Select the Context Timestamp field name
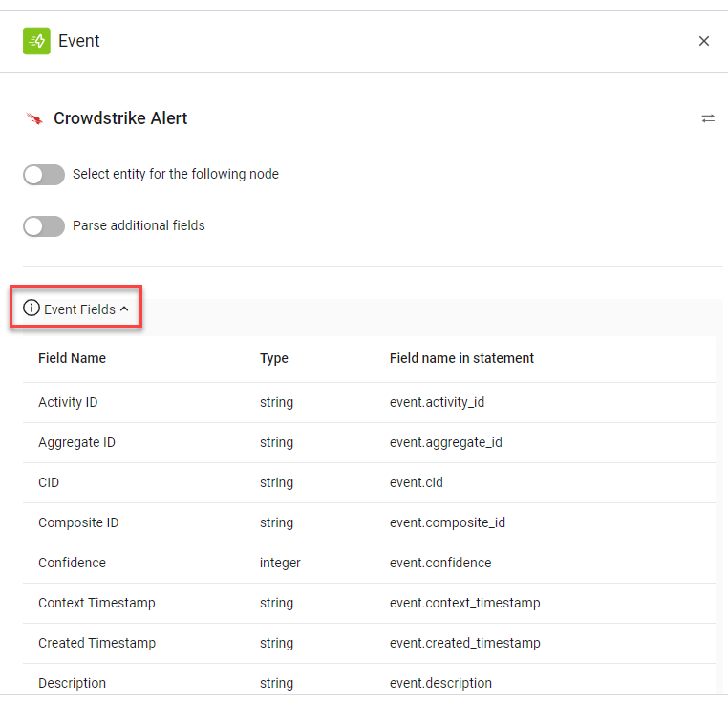 pyautogui.click(x=96, y=603)
